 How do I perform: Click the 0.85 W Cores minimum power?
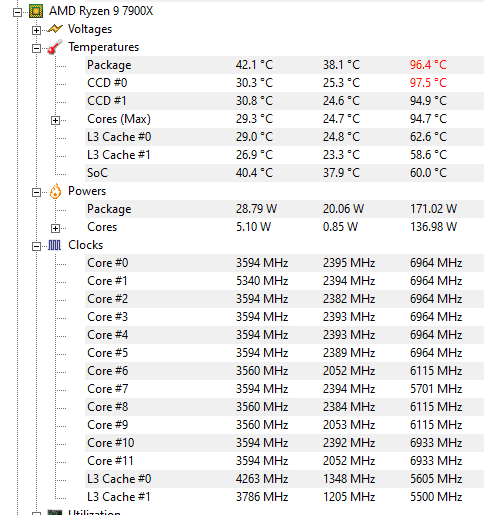pos(340,227)
